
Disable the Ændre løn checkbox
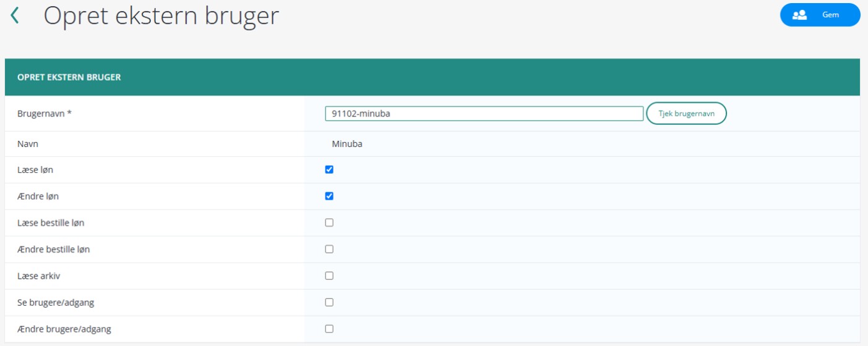tap(329, 196)
